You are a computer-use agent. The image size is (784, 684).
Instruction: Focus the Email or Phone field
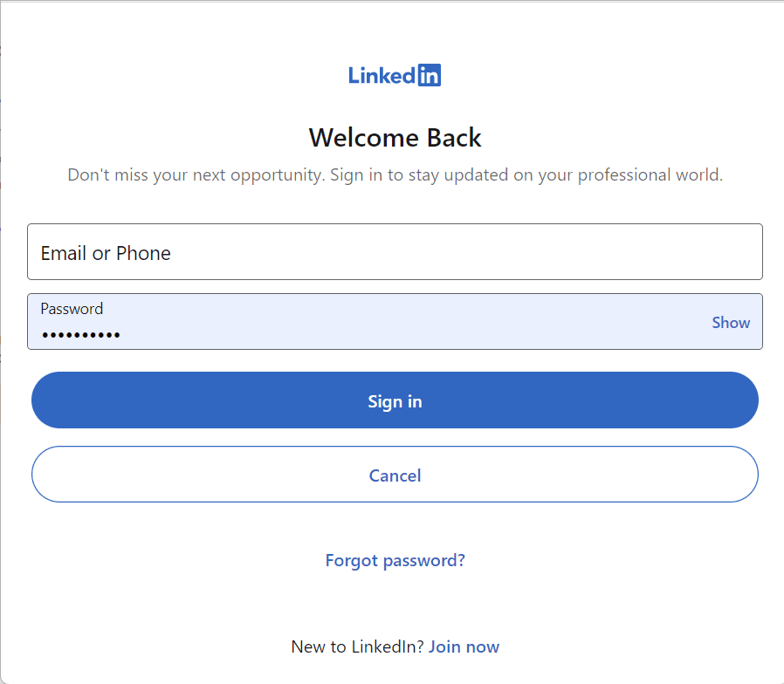[x=395, y=252]
